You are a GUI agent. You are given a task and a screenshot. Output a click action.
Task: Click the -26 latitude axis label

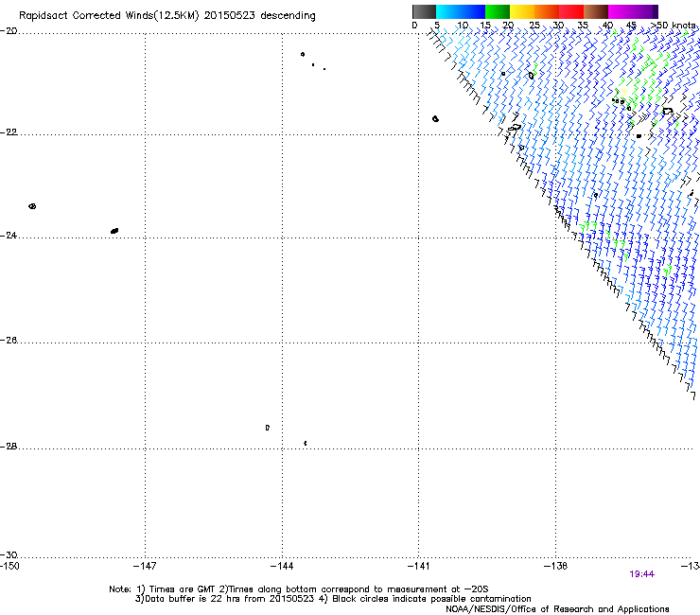(9, 341)
